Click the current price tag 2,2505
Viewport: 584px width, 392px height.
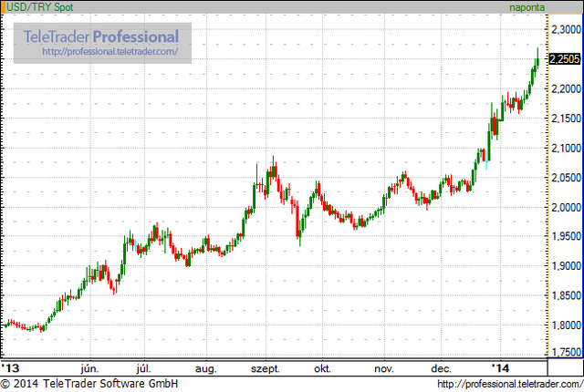[x=564, y=58]
